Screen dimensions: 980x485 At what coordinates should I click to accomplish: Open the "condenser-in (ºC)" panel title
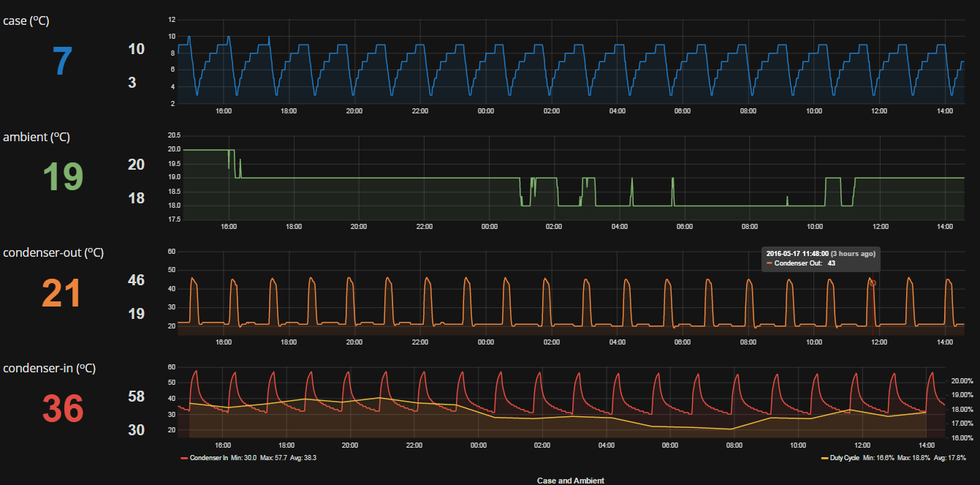(50, 368)
